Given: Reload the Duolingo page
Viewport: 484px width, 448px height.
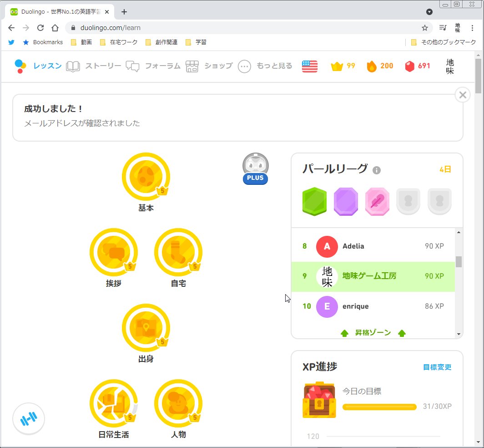Looking at the screenshot, I should 40,28.
